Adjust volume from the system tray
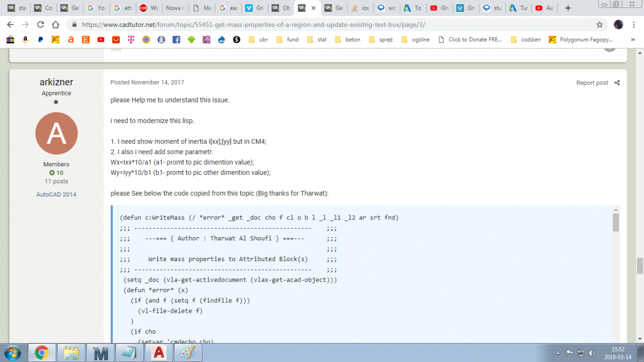Viewport: 644px width, 362px height. tap(592, 353)
